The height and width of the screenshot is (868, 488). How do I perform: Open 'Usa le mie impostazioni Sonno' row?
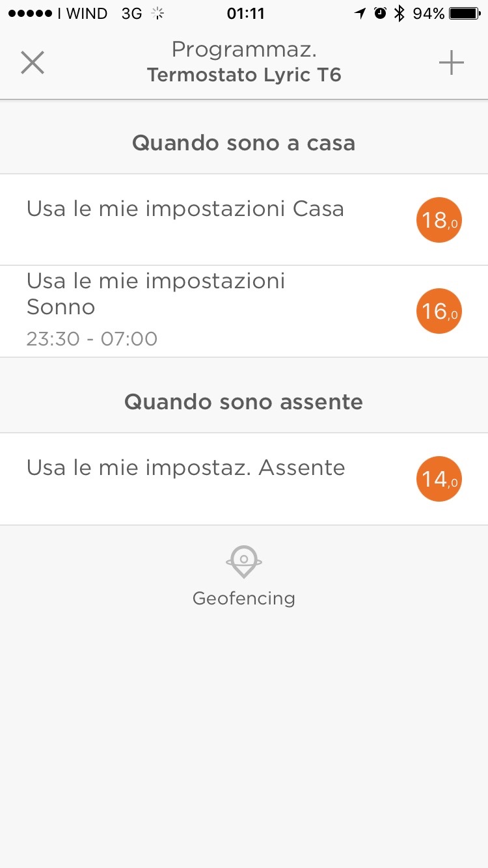[156, 294]
